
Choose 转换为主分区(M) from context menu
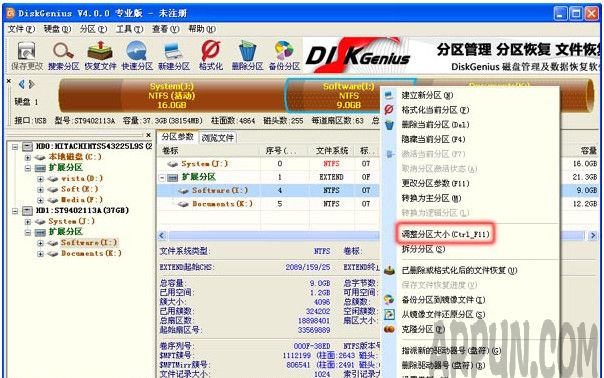(431, 198)
